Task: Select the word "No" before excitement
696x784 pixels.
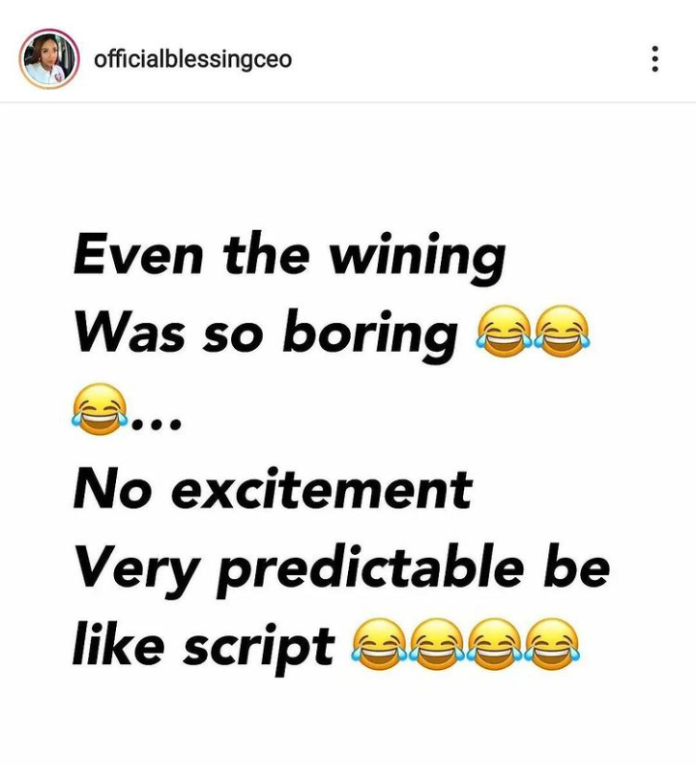Action: (112, 488)
